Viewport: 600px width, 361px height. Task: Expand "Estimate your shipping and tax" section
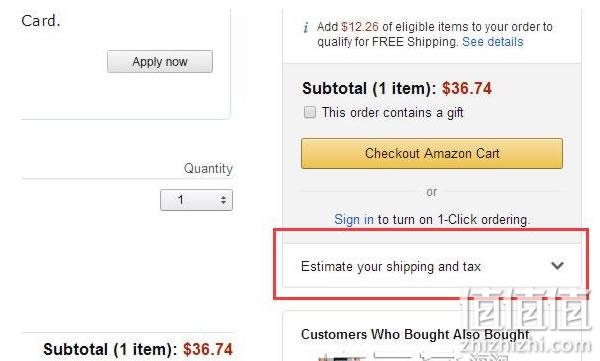point(432,266)
